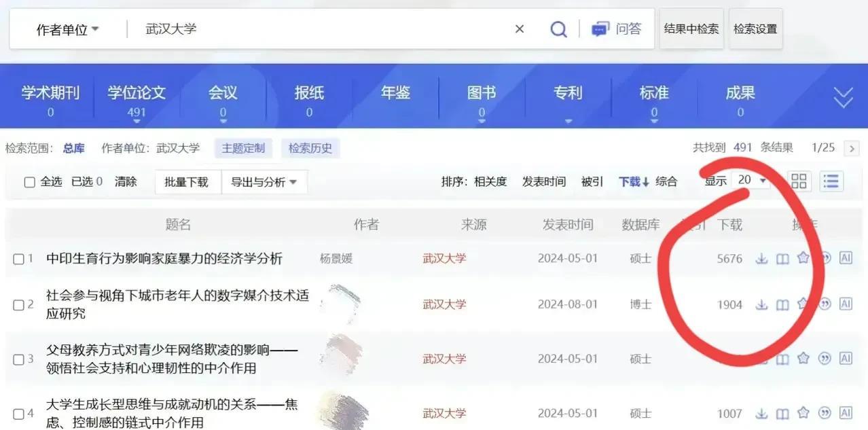Read online the 社会参与视角 thesis
The image size is (868, 430).
(782, 304)
